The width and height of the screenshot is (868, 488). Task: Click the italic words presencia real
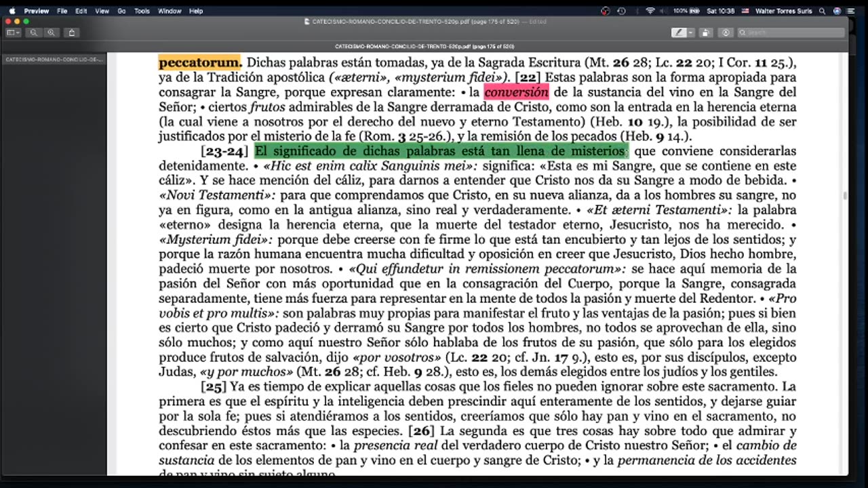point(397,446)
